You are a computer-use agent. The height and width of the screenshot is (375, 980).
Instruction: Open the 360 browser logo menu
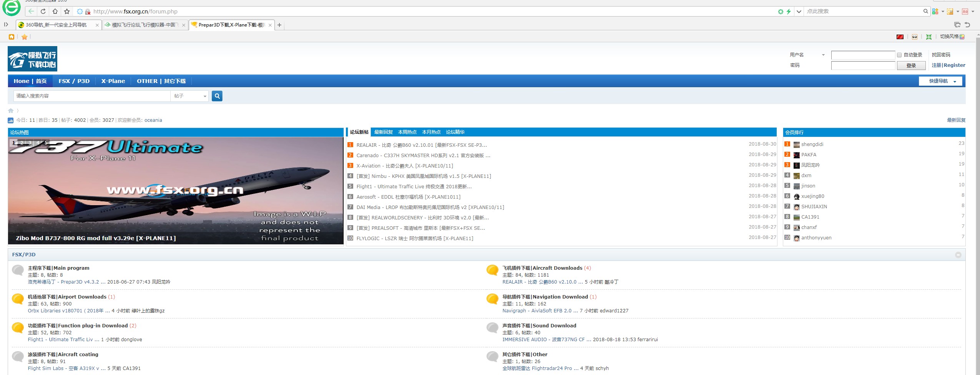[12, 8]
